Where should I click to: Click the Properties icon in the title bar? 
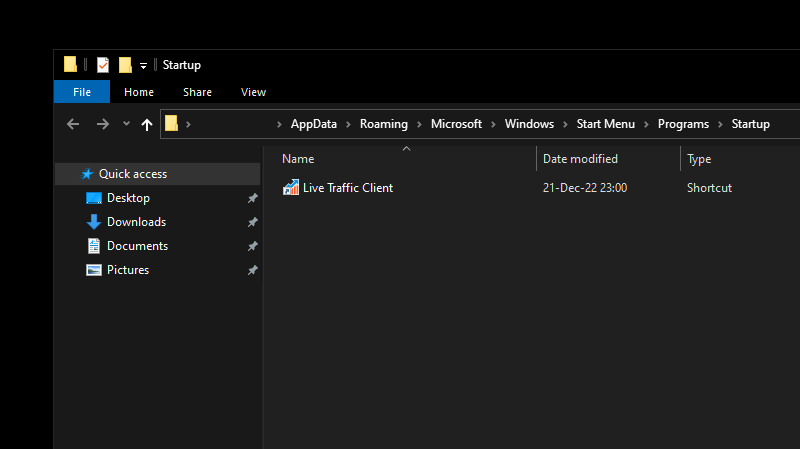pos(103,65)
